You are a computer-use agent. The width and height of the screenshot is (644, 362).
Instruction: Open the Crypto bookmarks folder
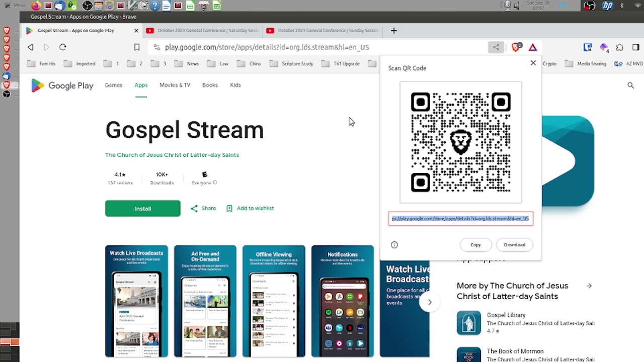point(549,64)
